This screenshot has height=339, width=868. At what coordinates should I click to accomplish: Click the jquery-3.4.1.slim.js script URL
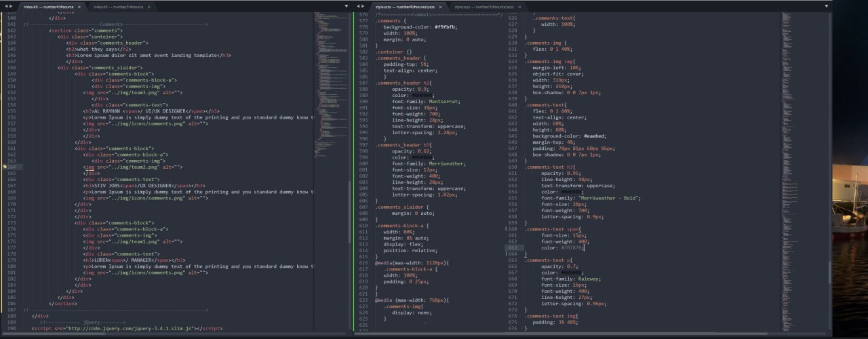[x=131, y=328]
